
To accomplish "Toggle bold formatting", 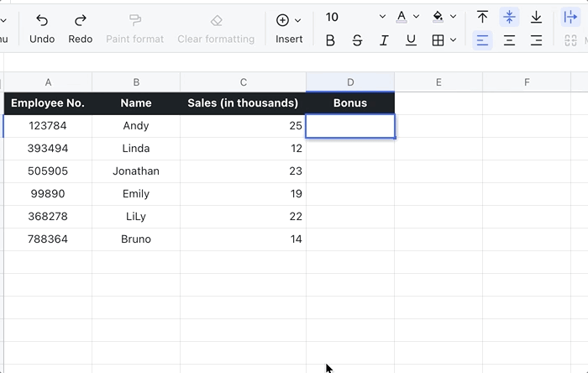I will coord(330,40).
